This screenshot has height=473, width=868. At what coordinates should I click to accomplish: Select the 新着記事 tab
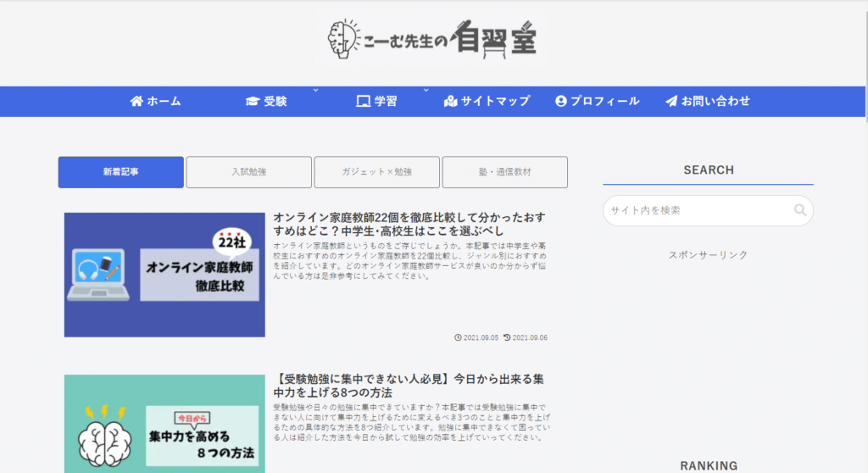pyautogui.click(x=121, y=172)
